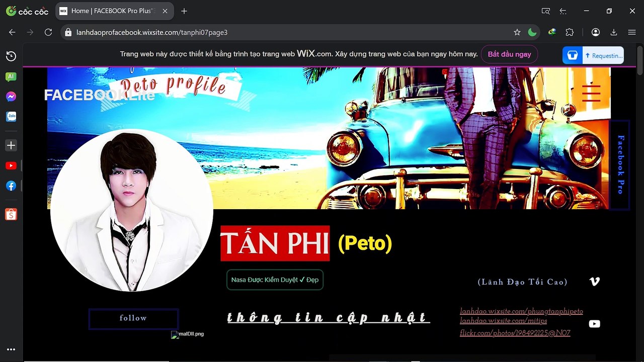Click the follow button

(x=133, y=319)
